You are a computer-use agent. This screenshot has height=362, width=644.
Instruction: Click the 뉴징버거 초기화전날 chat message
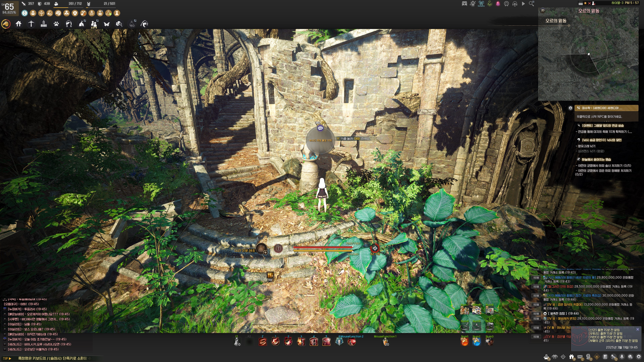click(x=37, y=339)
